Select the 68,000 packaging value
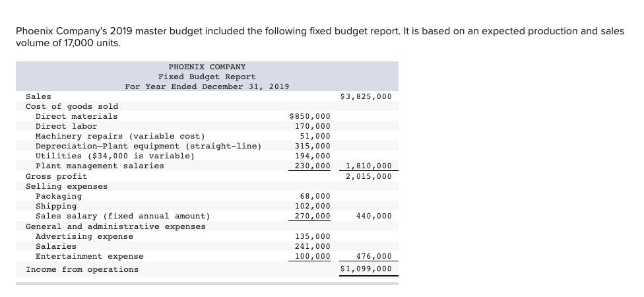Screen dimensions: 644x297 pos(315,196)
